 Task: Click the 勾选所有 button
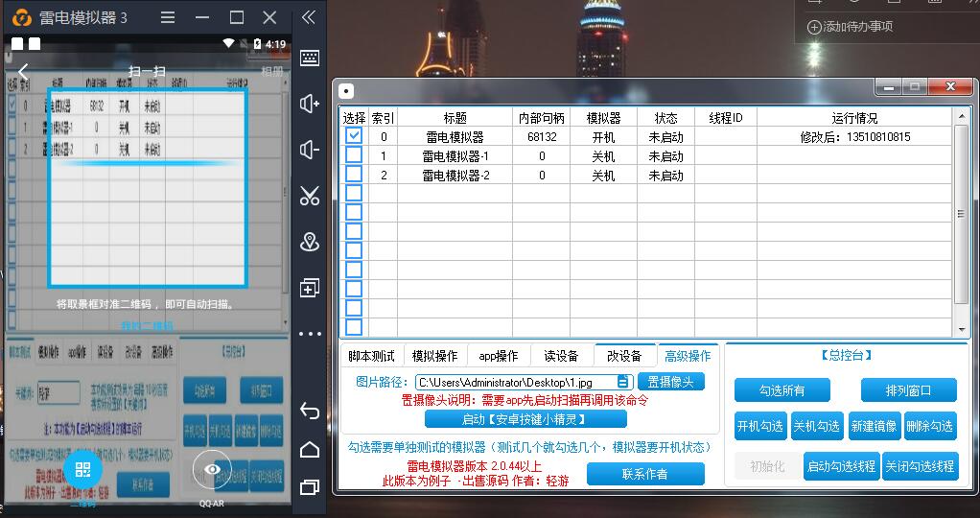(x=782, y=390)
